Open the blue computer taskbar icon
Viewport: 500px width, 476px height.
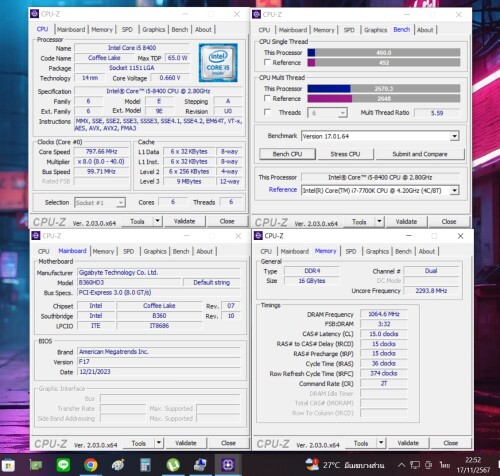click(x=200, y=465)
